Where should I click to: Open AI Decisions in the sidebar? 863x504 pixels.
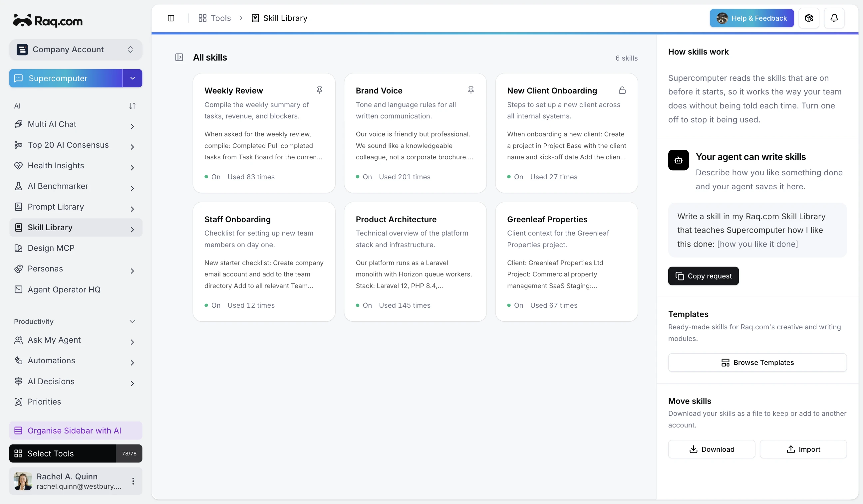pos(76,381)
